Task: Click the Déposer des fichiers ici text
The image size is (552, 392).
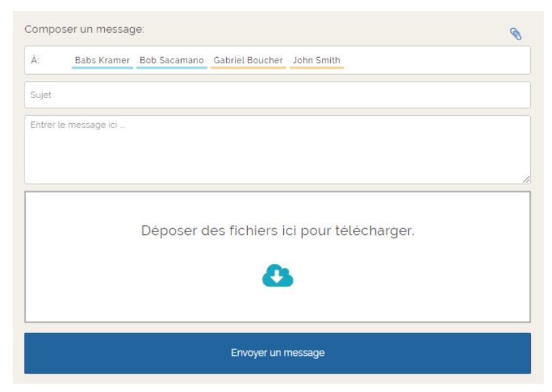Action: tap(277, 231)
